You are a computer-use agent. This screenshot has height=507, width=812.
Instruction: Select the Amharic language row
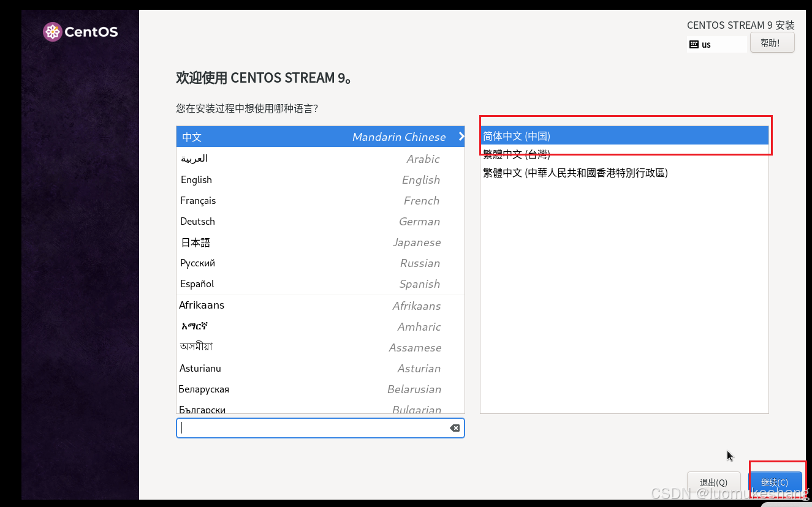pos(321,326)
